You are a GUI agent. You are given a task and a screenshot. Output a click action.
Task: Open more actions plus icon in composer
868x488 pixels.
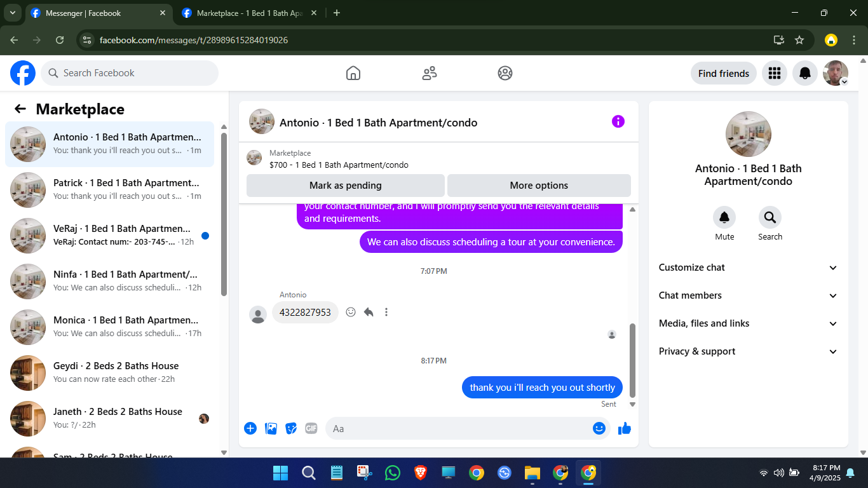pyautogui.click(x=250, y=428)
